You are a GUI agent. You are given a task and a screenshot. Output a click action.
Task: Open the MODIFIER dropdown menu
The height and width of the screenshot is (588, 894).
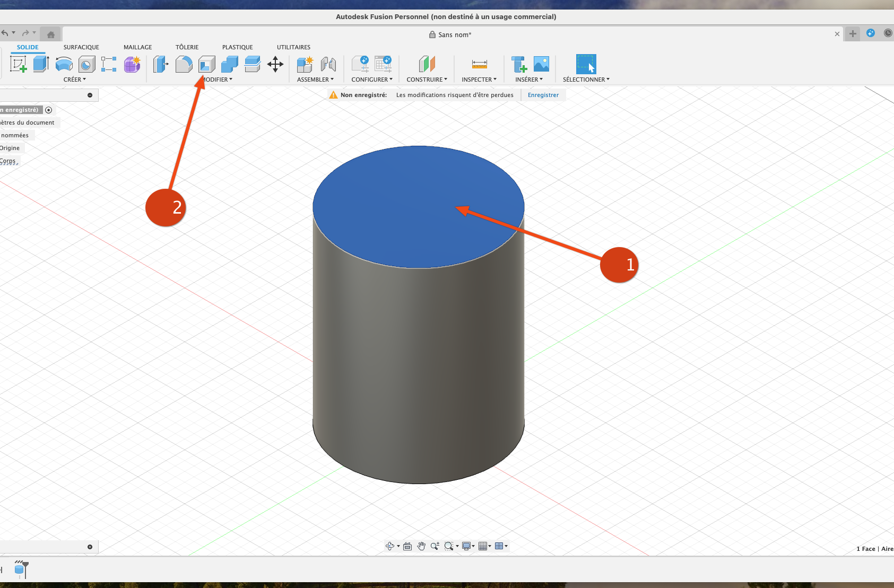point(218,80)
